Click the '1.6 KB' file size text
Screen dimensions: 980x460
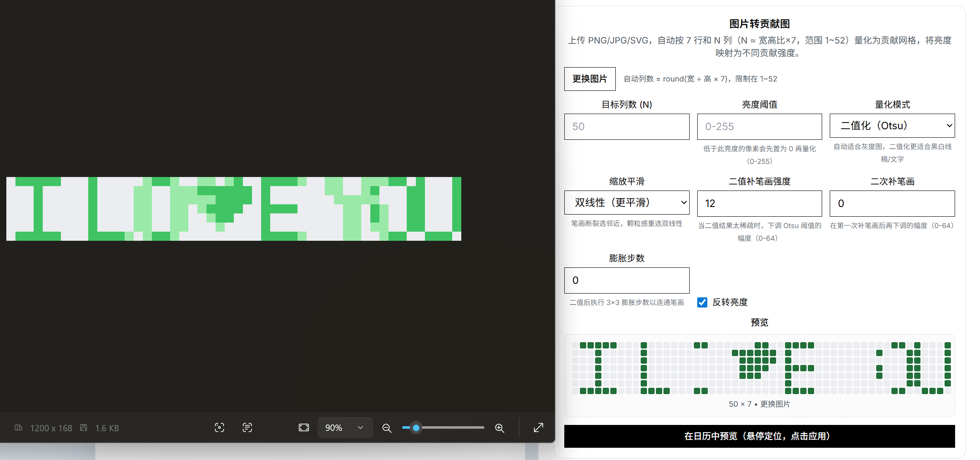(x=107, y=428)
